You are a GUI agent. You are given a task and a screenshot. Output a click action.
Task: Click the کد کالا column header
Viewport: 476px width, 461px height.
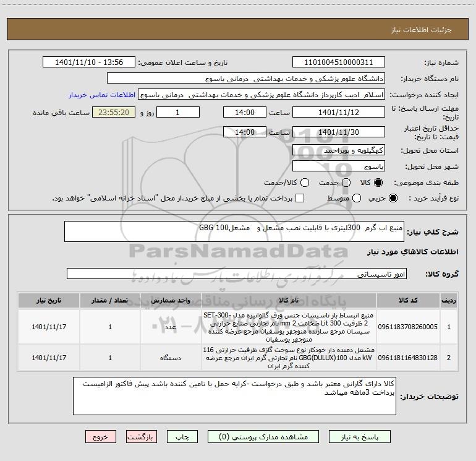[408, 300]
